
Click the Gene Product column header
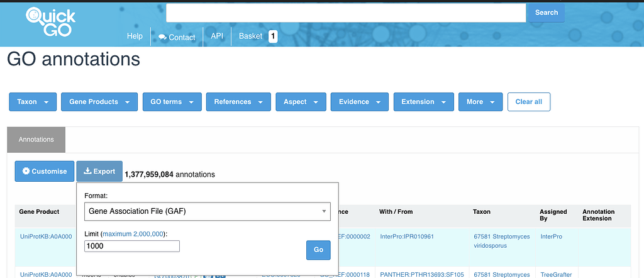tap(39, 212)
